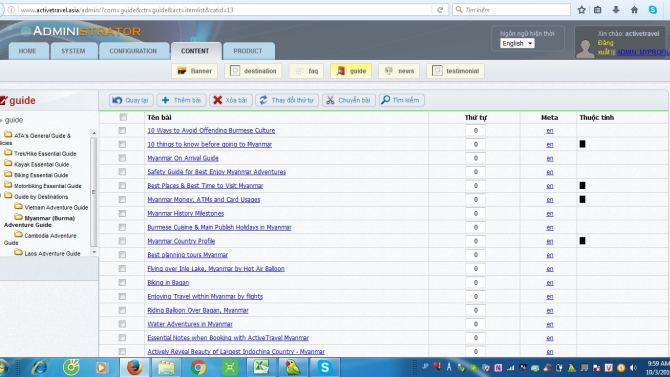Bookmark this page with the star icon
670x377 pixels.
581,9
